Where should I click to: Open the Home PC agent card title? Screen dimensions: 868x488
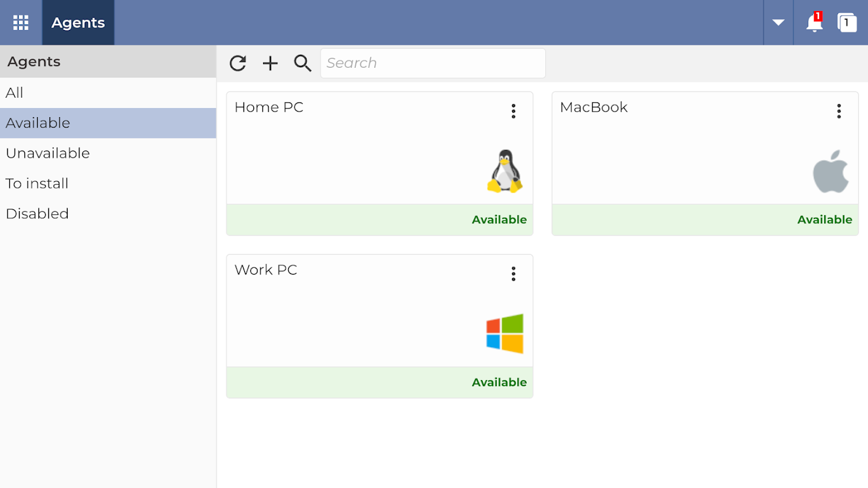click(269, 107)
